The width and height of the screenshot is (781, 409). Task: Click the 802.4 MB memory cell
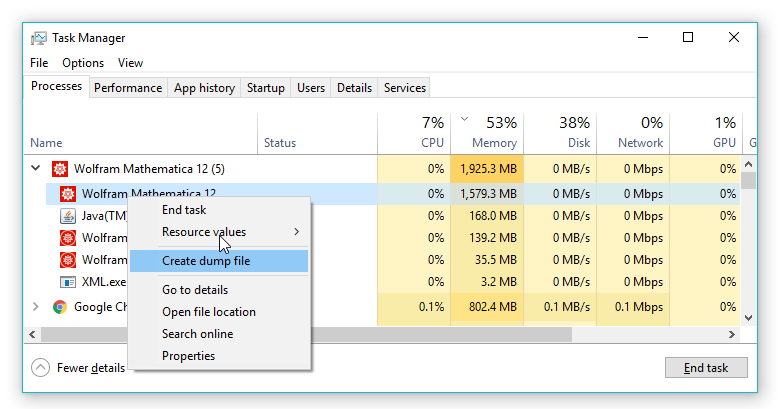[x=487, y=307]
